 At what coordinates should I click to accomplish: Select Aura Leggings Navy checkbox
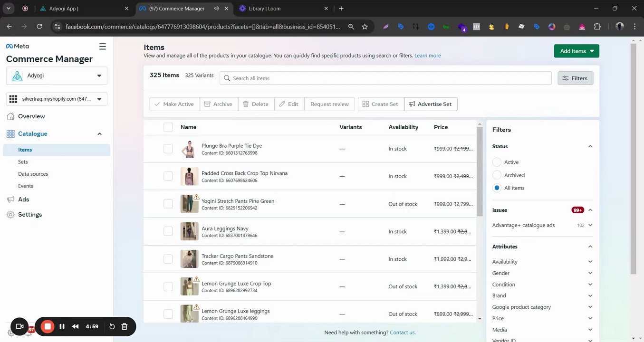point(168,231)
